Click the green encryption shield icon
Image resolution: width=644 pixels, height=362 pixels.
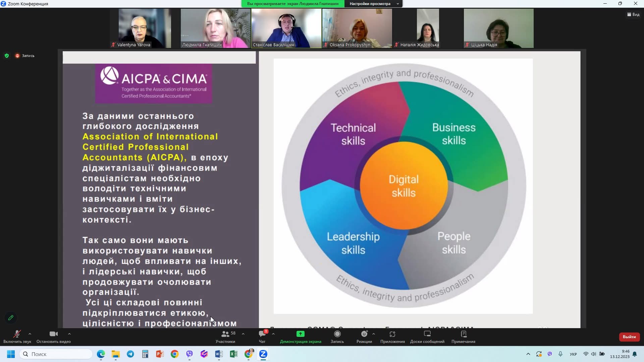tap(7, 56)
